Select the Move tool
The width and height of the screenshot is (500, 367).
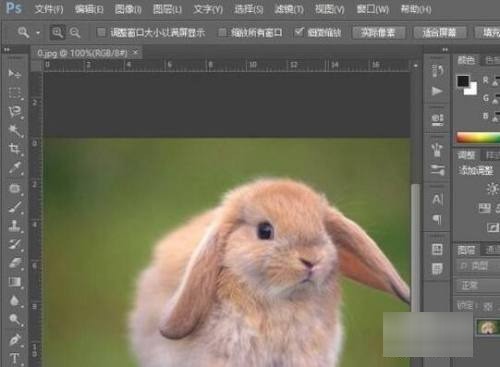(15, 74)
